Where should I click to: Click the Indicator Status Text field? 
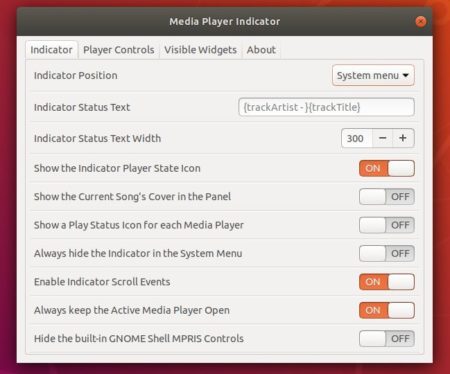pos(326,107)
